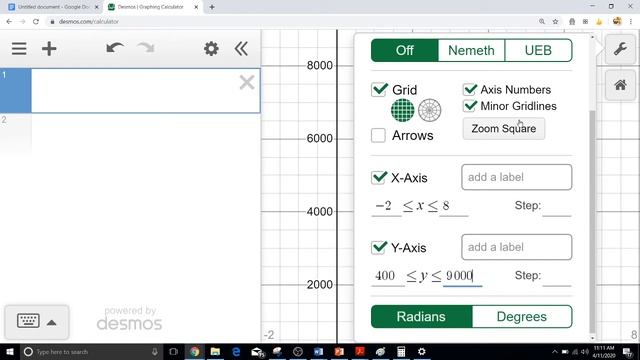
Task: Open the Desmos hamburger menu
Action: 19,49
